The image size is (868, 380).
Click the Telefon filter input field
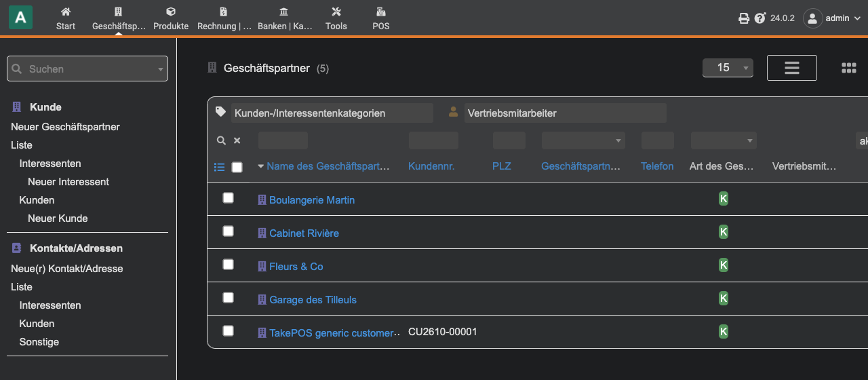[x=658, y=140]
